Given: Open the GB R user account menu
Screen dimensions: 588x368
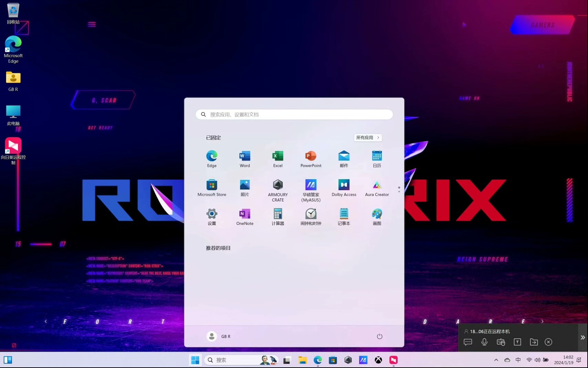Looking at the screenshot, I should tap(219, 336).
